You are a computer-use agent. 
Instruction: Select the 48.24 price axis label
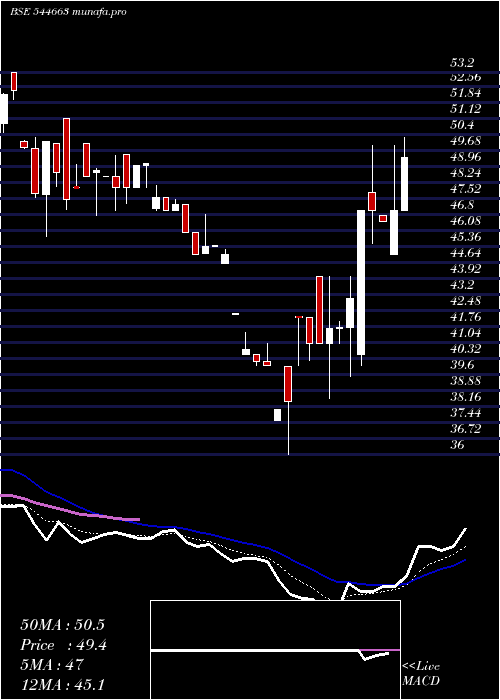coord(466,173)
